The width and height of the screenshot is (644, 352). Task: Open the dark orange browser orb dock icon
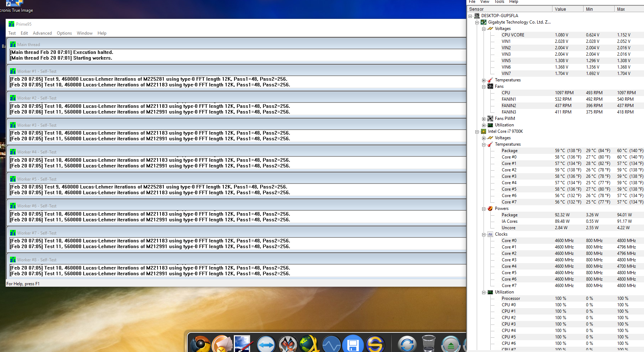(200, 345)
